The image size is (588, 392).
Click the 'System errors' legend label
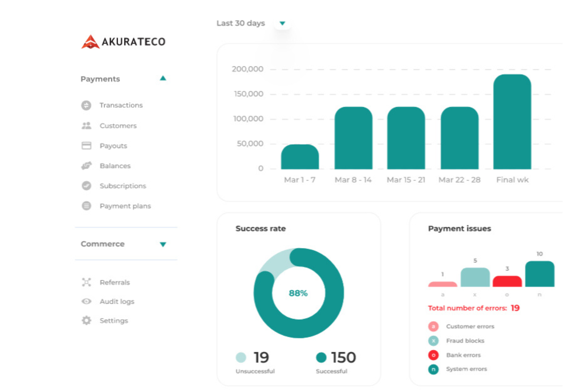(x=466, y=369)
